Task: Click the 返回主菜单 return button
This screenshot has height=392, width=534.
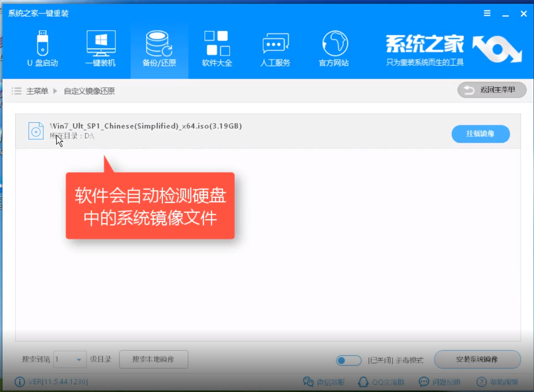Action: [492, 90]
